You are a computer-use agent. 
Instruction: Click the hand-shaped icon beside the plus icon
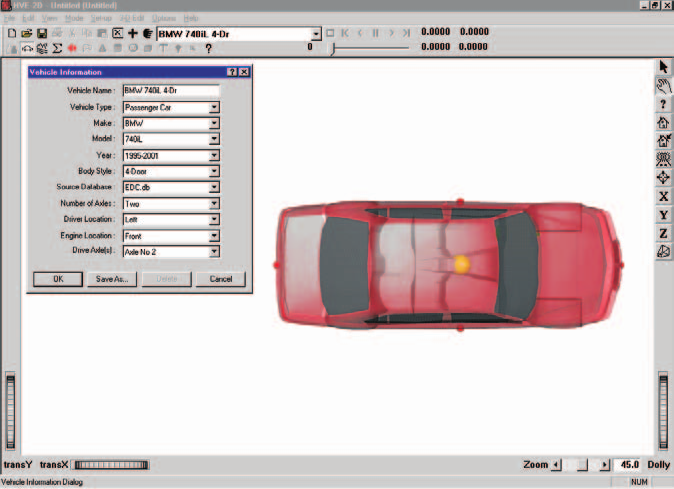pyautogui.click(x=147, y=33)
